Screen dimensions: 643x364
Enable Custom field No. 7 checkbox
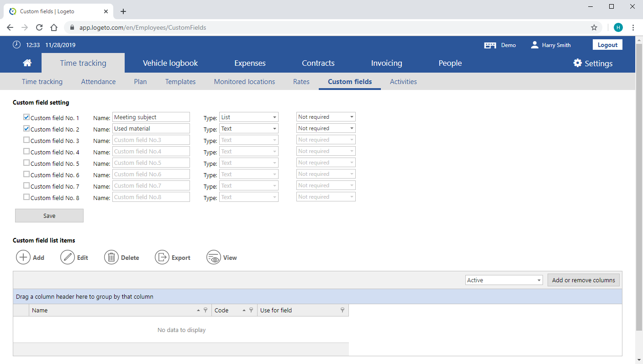tap(26, 186)
